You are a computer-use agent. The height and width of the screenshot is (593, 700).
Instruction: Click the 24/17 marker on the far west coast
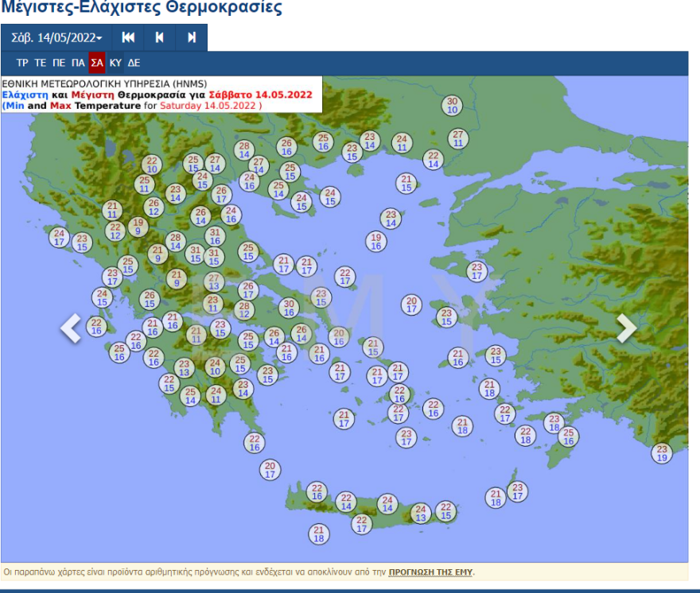click(59, 238)
